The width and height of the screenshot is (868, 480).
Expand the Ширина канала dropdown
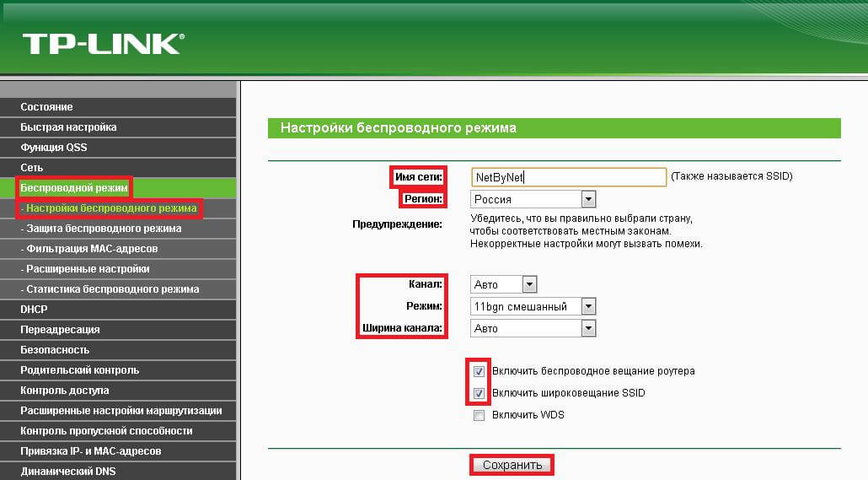(x=533, y=328)
